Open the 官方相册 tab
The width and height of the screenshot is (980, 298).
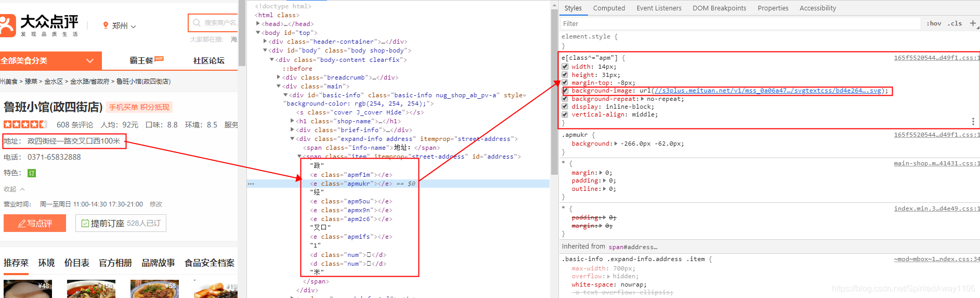click(x=115, y=263)
